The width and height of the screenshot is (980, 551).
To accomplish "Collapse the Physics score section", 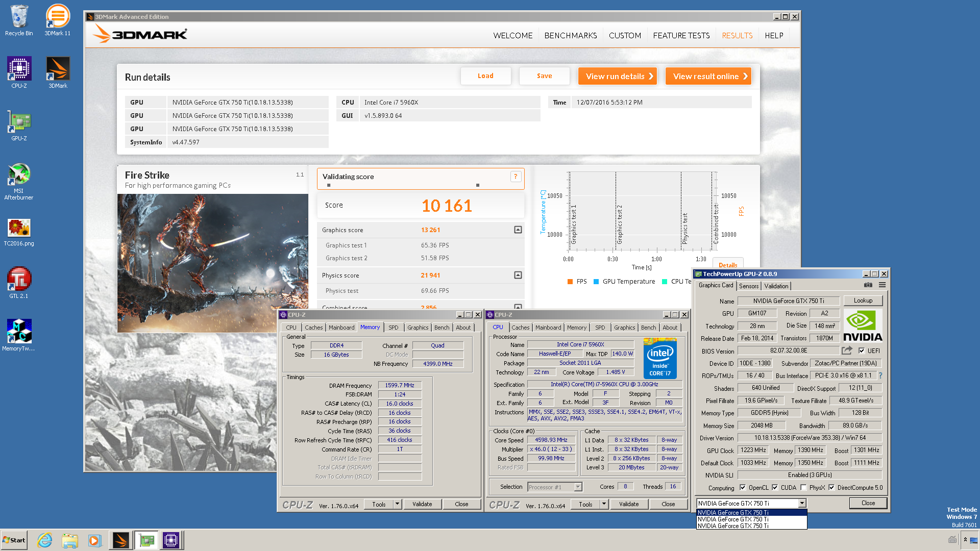I will click(x=518, y=275).
